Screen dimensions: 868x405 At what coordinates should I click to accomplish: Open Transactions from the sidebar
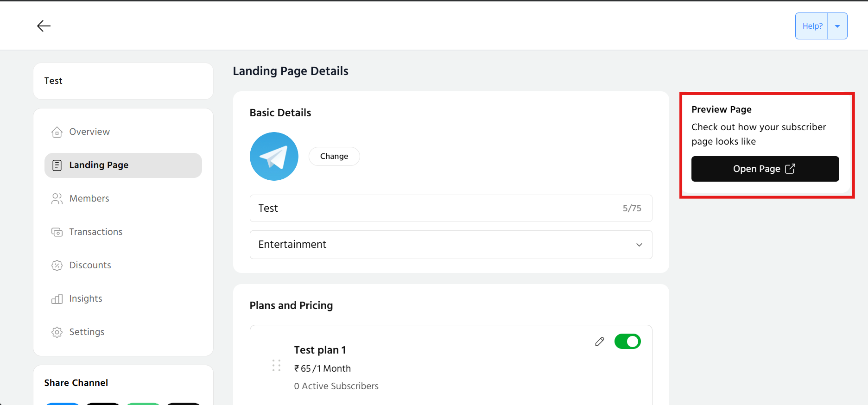tap(96, 232)
